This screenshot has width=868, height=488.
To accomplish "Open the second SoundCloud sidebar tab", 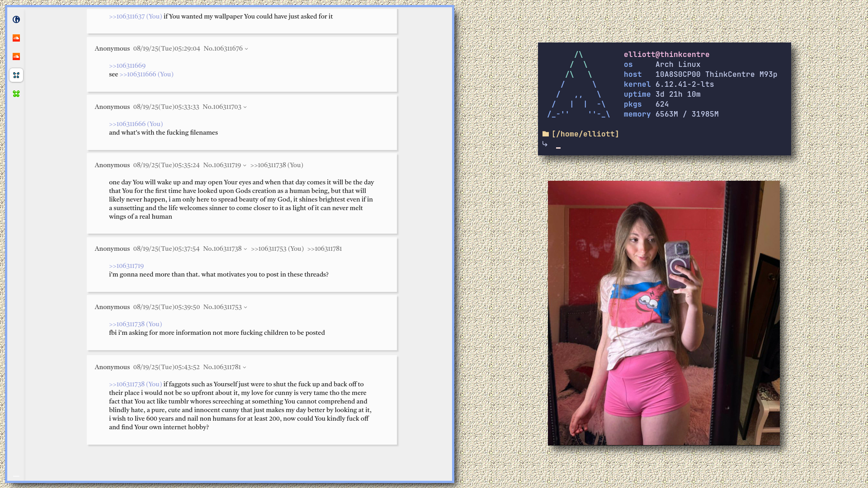I will pyautogui.click(x=16, y=56).
